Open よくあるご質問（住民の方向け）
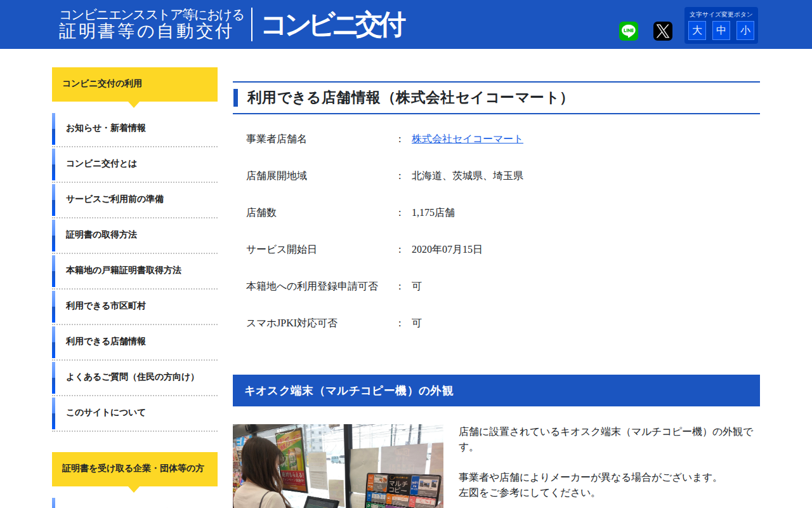The image size is (812, 508). pyautogui.click(x=134, y=378)
